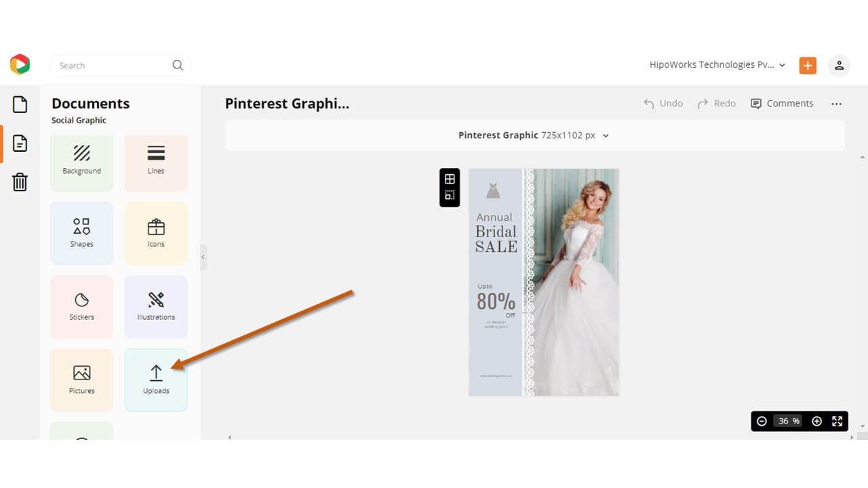Open the Icons panel
Screen dimensions: 868x488
coord(156,233)
